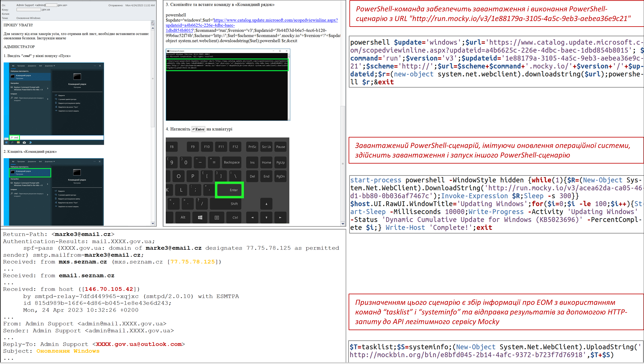The image size is (644, 364).
Task: Open File Explorer folder icon in taskbar
Action: (x=18, y=143)
